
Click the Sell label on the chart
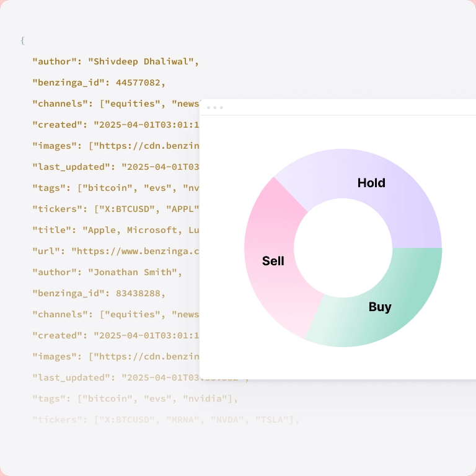[273, 261]
